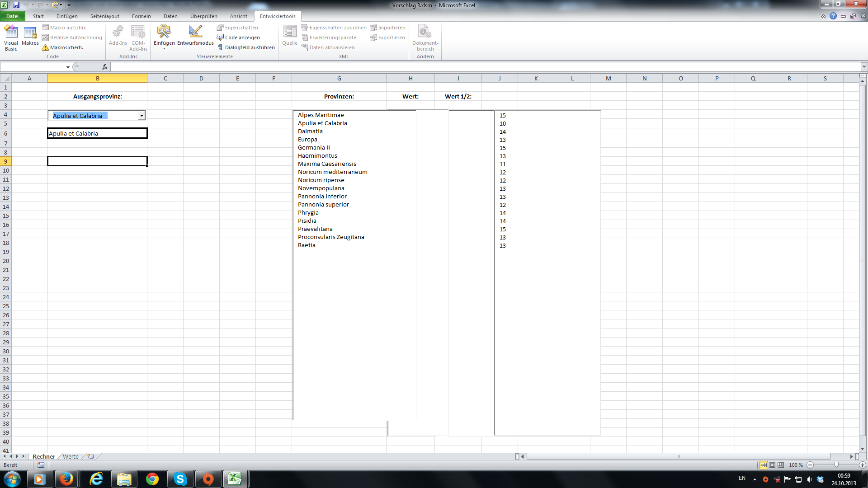Viewport: 868px width, 488px height.
Task: Open the Einfügen controls gallery
Action: 164,37
